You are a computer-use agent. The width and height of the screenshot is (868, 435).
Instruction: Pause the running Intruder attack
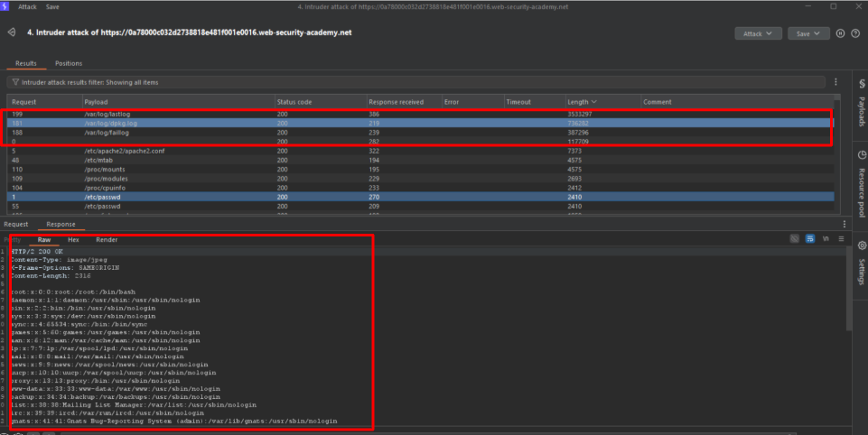840,33
